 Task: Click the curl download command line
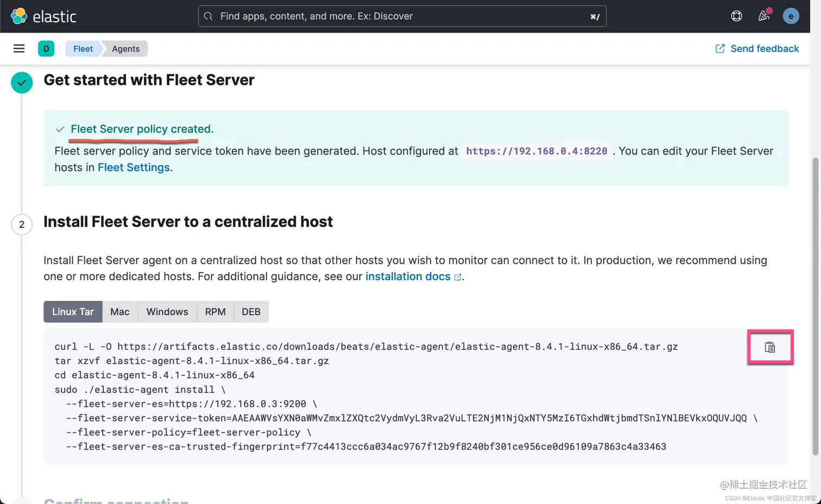pos(366,346)
